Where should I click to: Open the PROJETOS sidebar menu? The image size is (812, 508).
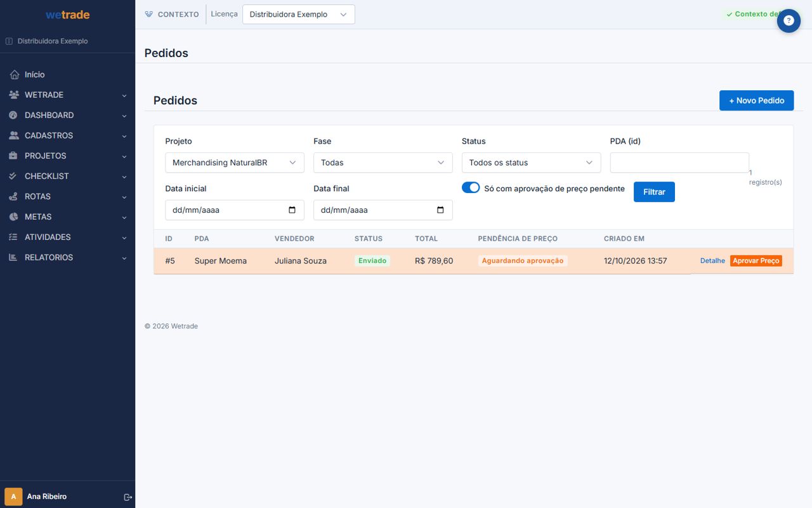pyautogui.click(x=68, y=156)
